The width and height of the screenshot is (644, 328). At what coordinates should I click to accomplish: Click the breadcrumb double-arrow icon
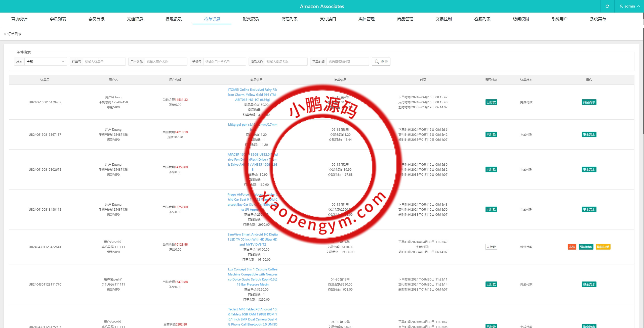(5, 34)
